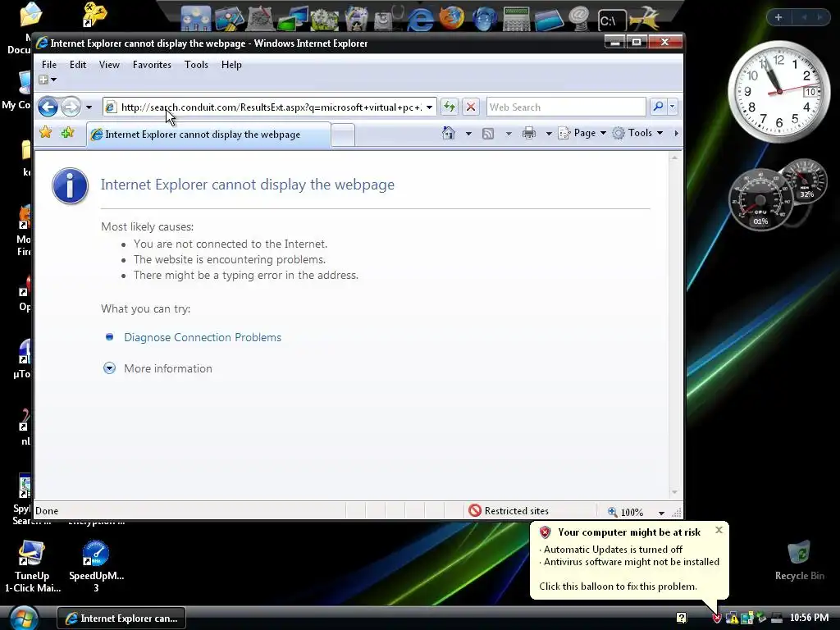Dismiss the security balloon with its X
The width and height of the screenshot is (840, 630).
pos(719,530)
